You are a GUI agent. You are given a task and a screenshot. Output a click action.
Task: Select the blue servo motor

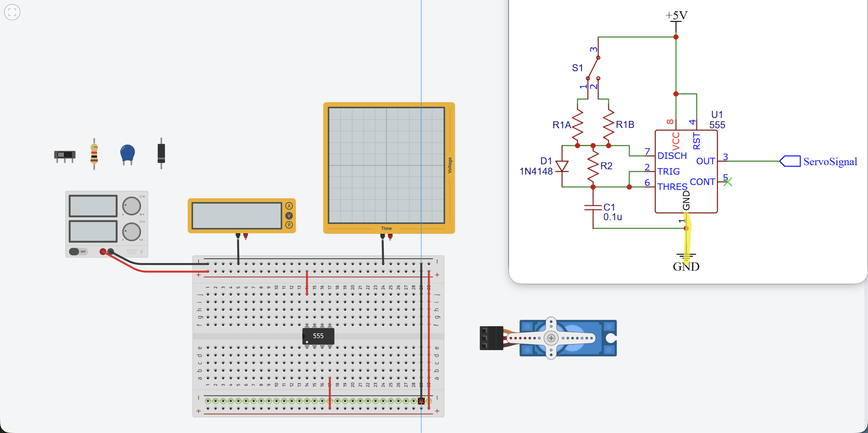click(x=568, y=338)
